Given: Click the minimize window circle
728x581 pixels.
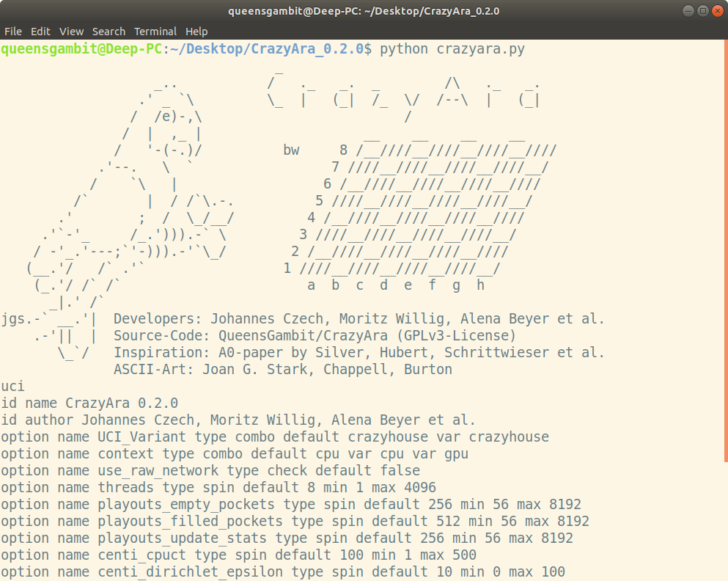Looking at the screenshot, I should coord(688,11).
